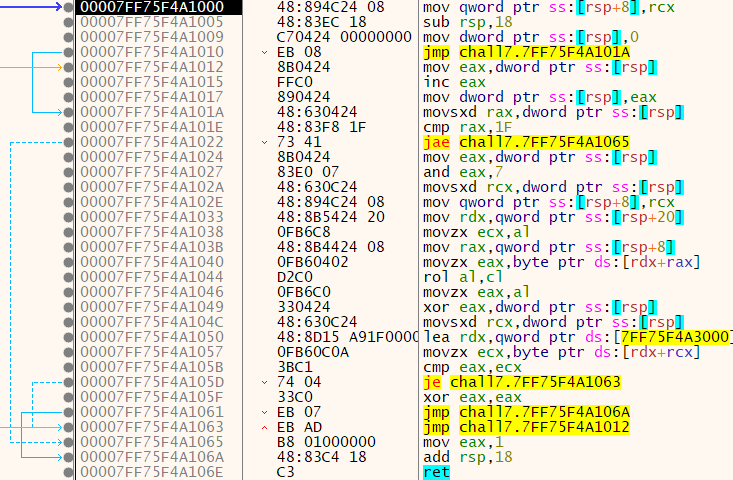Click the jae chall7.7FF75F4A1065 instruction
The image size is (733, 480).
[526, 142]
